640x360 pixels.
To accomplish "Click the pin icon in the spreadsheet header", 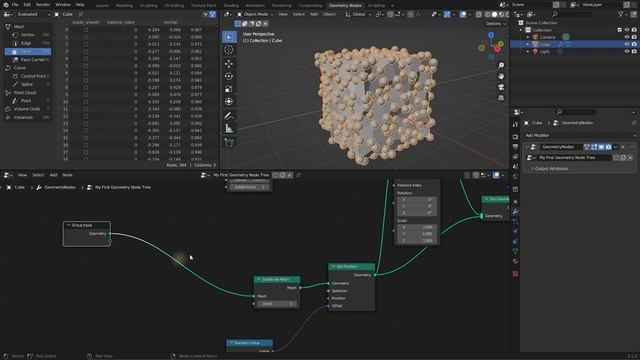I will pos(80,14).
